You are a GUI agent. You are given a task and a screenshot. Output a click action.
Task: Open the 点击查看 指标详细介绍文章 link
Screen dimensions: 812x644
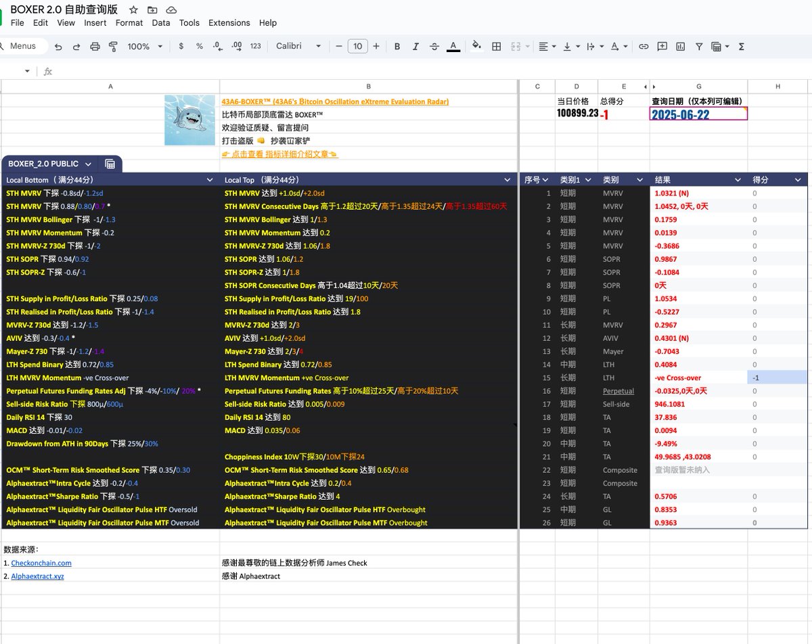click(x=279, y=154)
